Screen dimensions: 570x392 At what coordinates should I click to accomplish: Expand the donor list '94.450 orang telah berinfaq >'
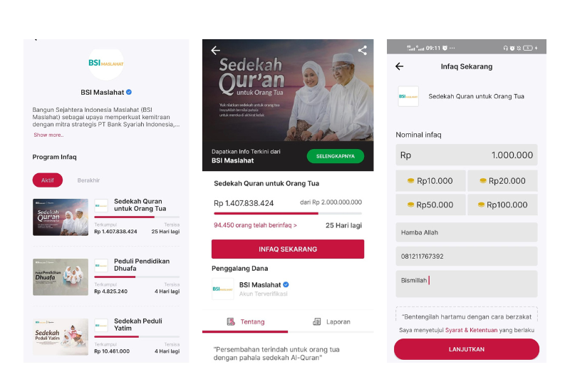click(x=255, y=225)
